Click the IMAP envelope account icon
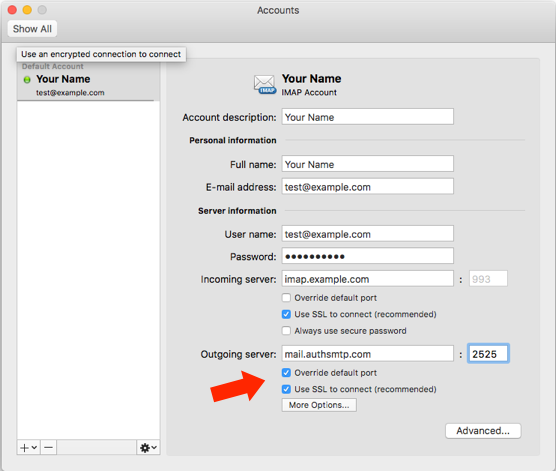The image size is (556, 471). 265,85
